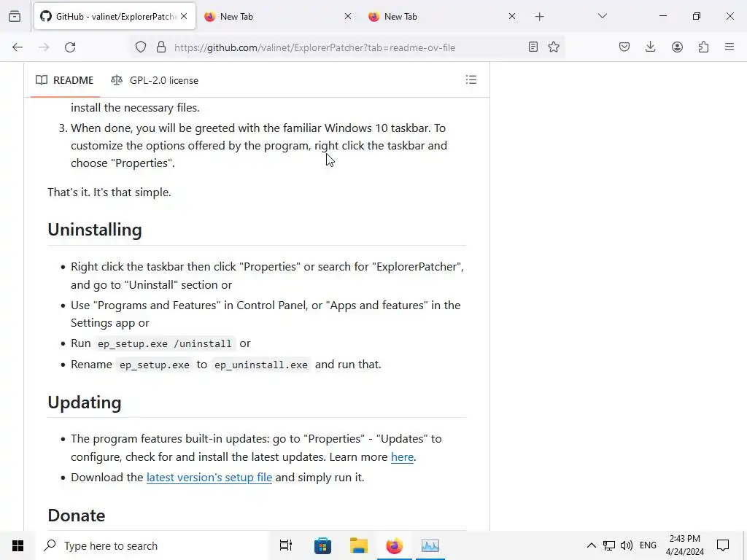
Task: Open Task View on taskbar
Action: click(286, 545)
